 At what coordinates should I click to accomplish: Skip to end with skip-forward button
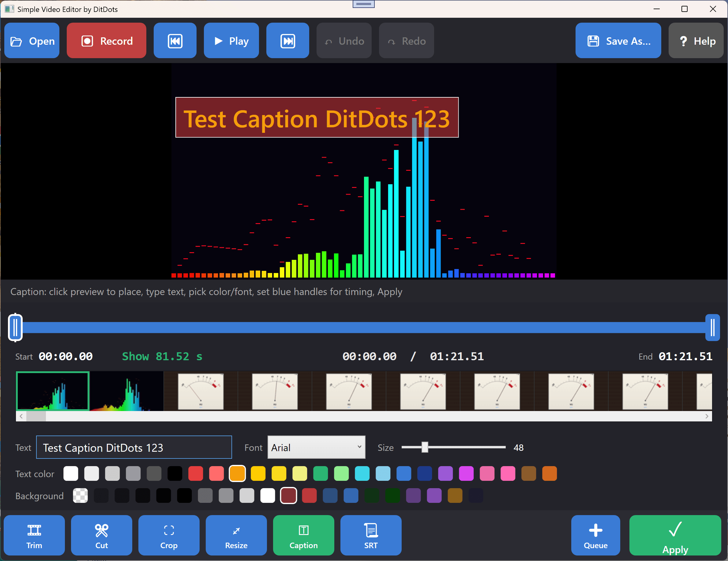coord(288,41)
